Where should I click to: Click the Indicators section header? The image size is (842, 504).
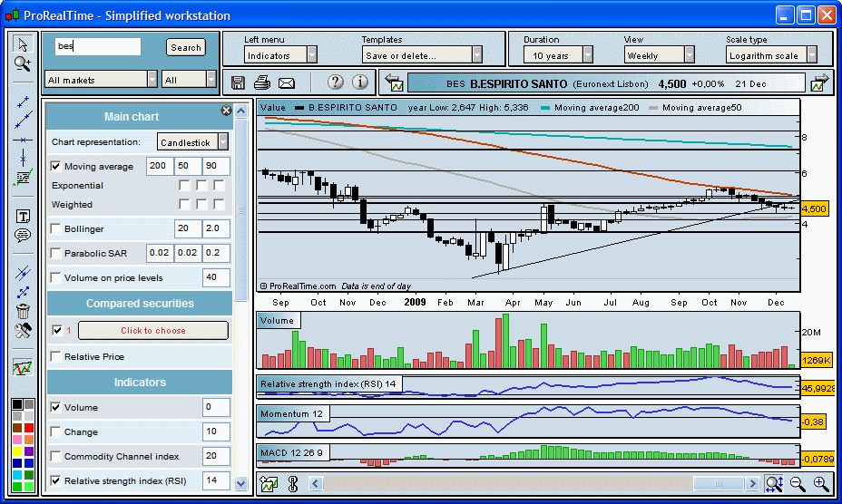pos(140,383)
